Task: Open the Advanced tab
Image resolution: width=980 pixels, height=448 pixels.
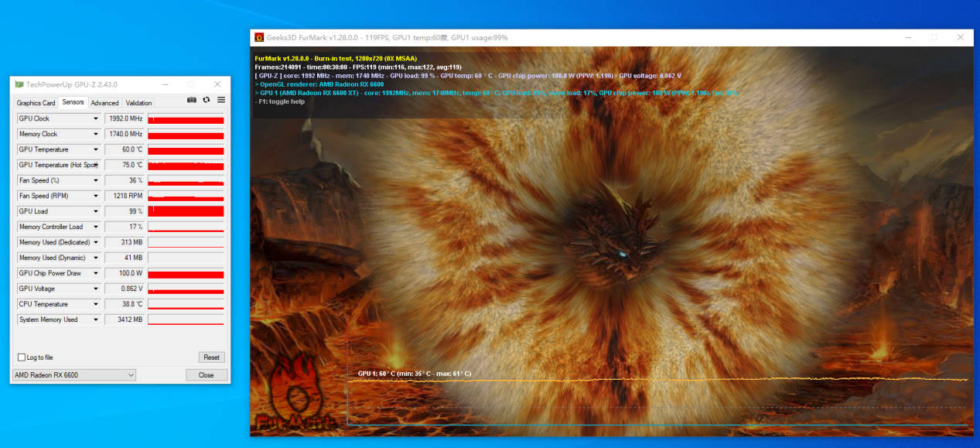Action: (104, 103)
